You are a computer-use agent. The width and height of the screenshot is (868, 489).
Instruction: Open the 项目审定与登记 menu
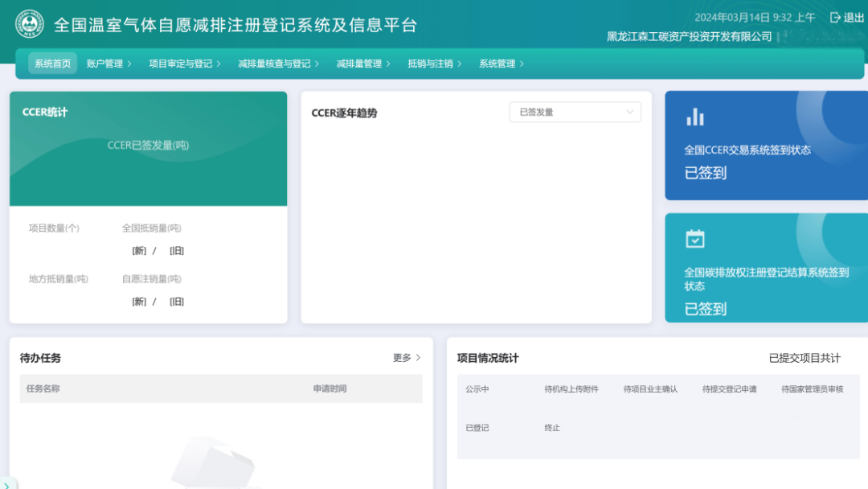click(x=181, y=64)
